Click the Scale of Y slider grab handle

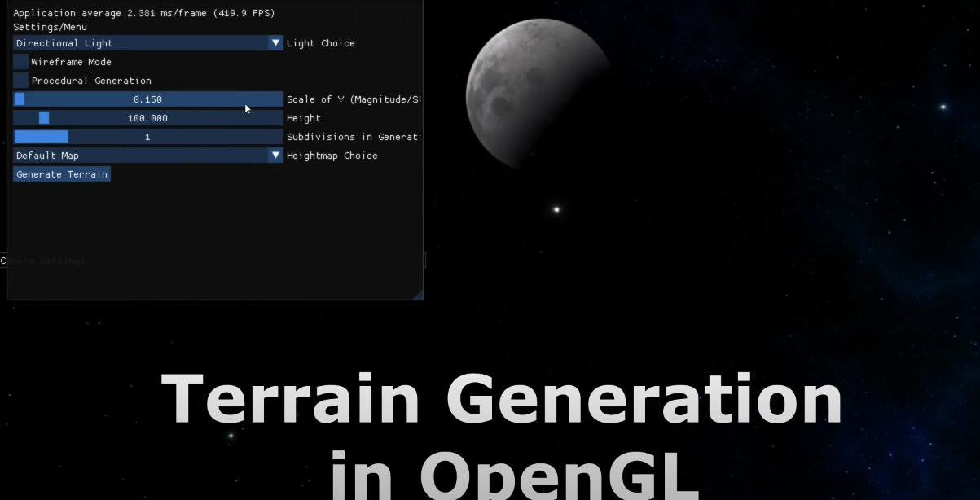pyautogui.click(x=20, y=99)
